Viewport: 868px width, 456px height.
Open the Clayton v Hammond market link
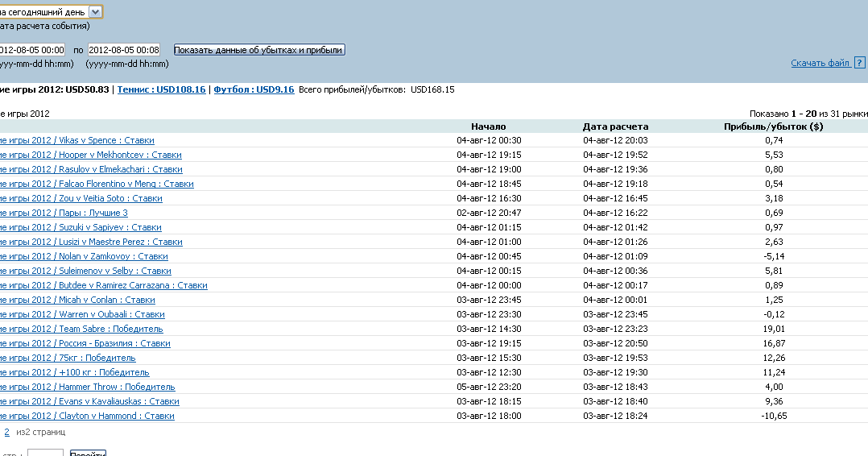click(x=87, y=416)
